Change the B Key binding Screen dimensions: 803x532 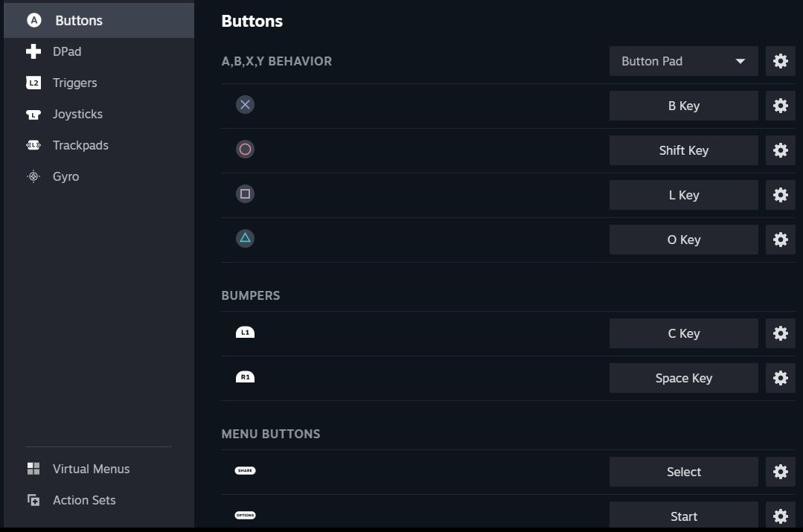pos(683,106)
